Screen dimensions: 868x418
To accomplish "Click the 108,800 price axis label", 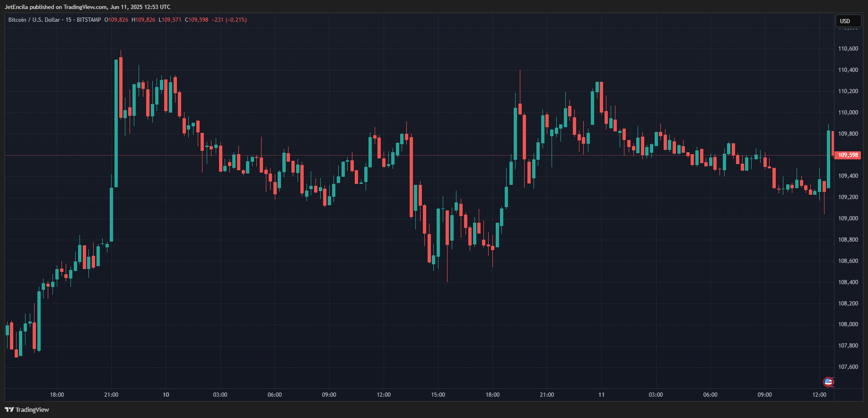I will pos(848,240).
